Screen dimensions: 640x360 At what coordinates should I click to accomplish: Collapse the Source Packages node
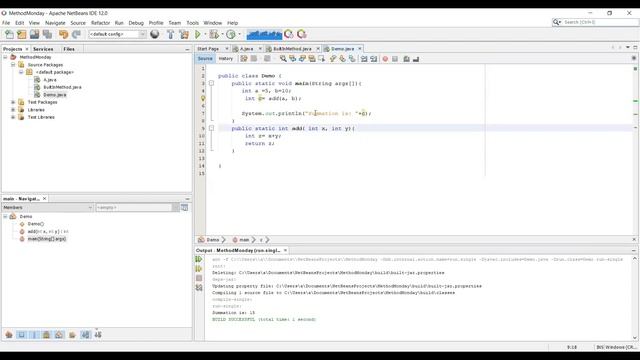pyautogui.click(x=13, y=64)
